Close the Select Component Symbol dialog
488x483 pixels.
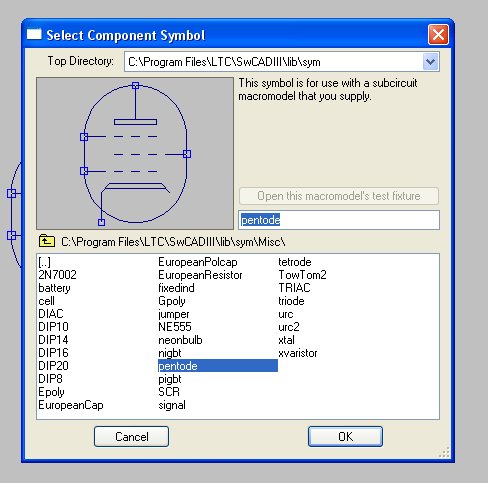coord(438,34)
